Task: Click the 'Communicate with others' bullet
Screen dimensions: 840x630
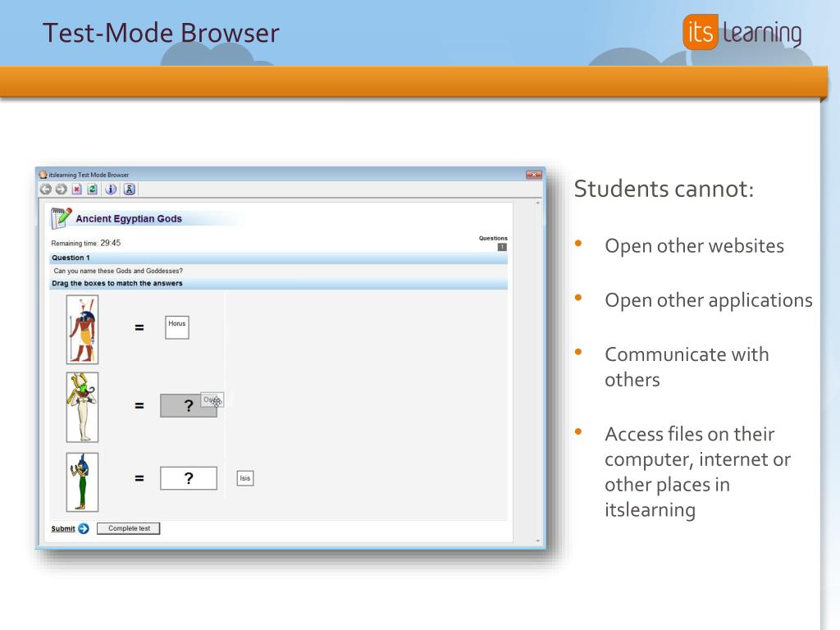Action: [687, 367]
